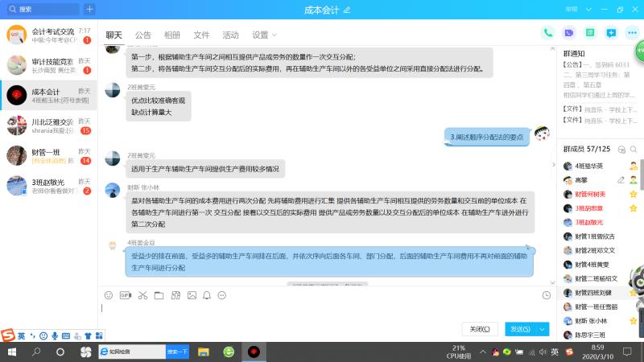
Task: Open 审计技能竞赛 conversation
Action: point(48,65)
